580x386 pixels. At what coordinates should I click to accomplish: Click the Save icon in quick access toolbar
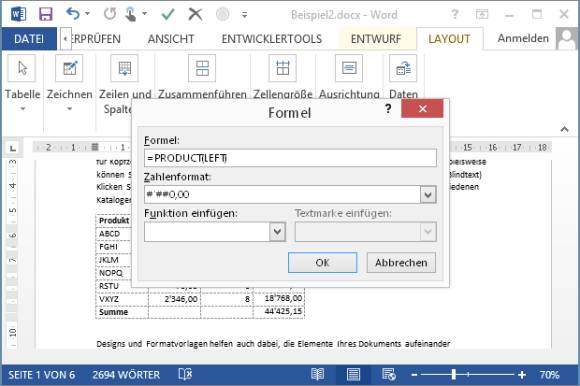point(46,14)
